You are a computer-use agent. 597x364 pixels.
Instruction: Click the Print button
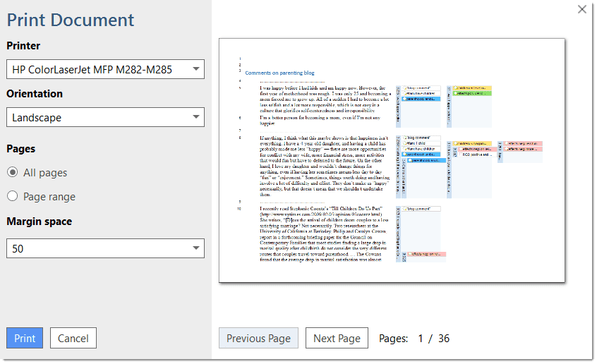pos(25,338)
